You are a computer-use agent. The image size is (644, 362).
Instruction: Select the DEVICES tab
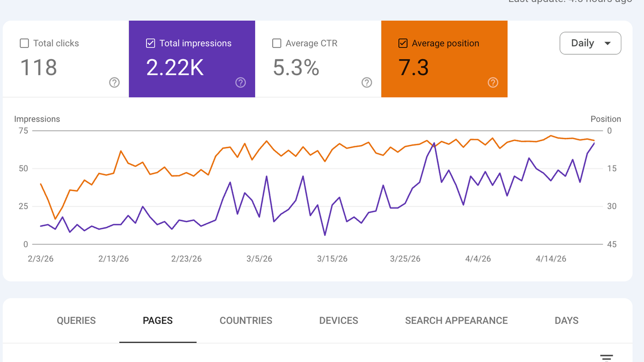point(338,320)
